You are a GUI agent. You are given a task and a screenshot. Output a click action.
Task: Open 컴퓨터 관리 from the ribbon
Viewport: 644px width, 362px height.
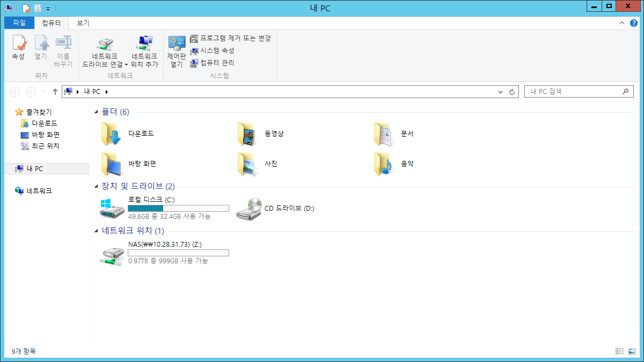tap(212, 63)
